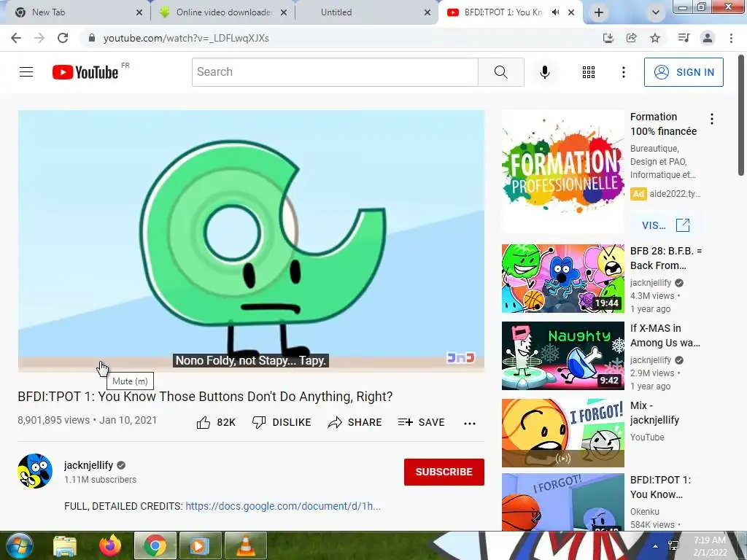
Task: Open a new tab with plus button
Action: coord(599,12)
